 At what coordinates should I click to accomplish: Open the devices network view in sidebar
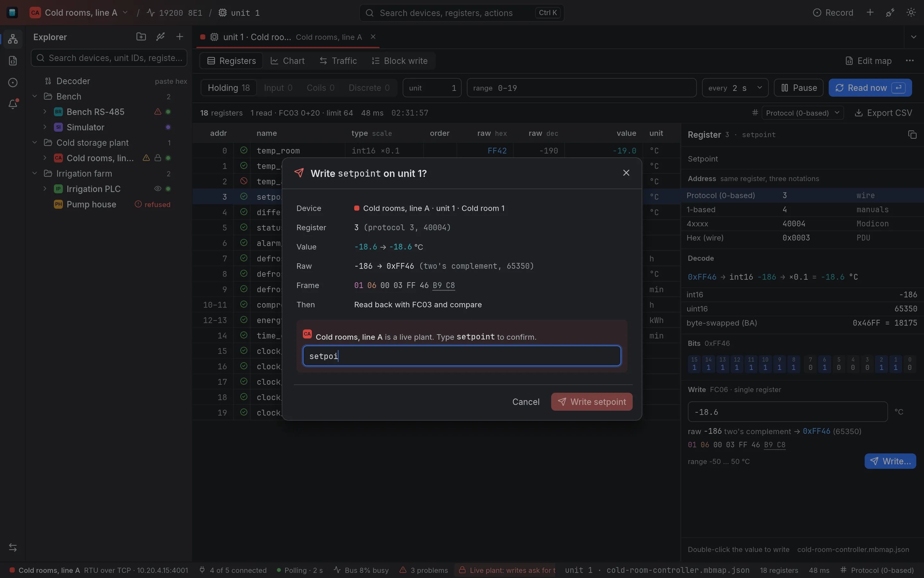click(13, 39)
